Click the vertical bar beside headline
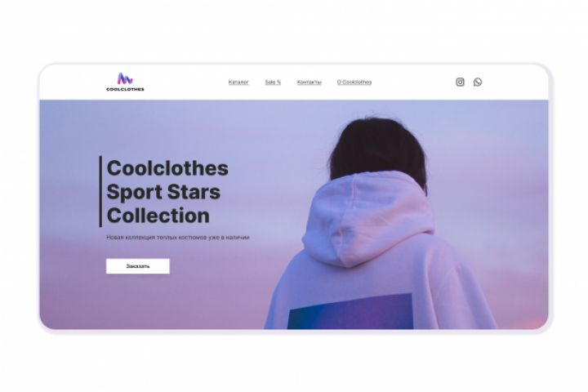Viewport: 588px width, 392px height. coord(100,191)
